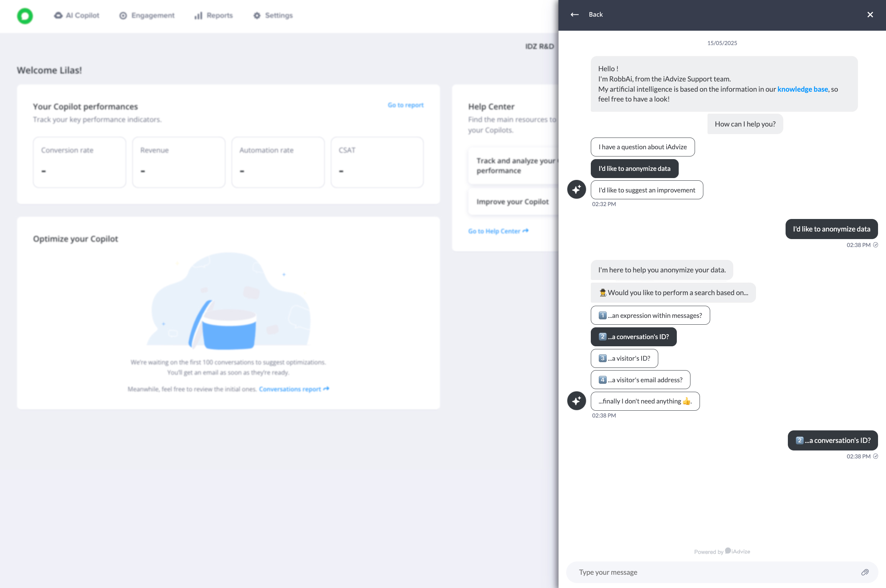The height and width of the screenshot is (588, 886).
Task: Select "...an expression within messages?" option
Action: pos(650,315)
